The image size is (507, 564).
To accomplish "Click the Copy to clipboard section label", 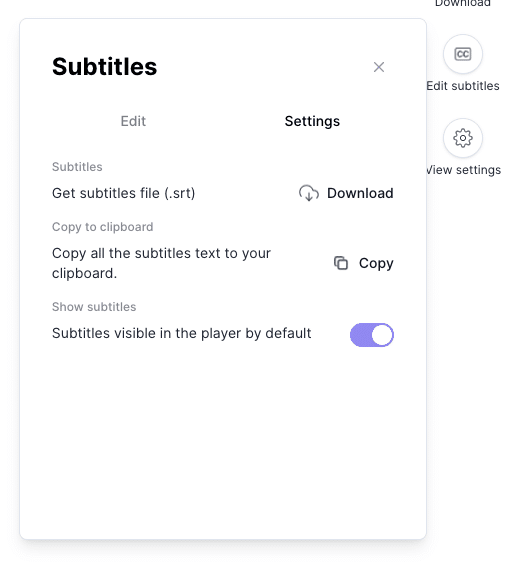I will point(102,227).
